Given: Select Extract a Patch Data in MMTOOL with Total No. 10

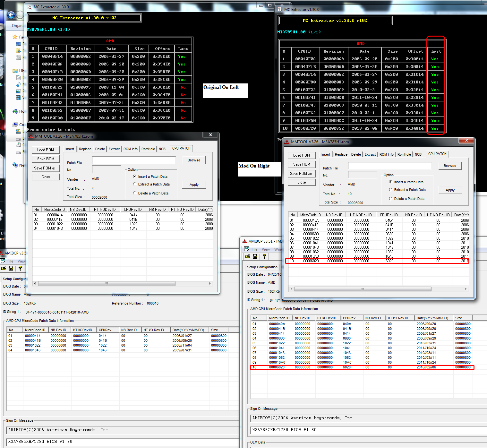Looking at the screenshot, I should pyautogui.click(x=407, y=190).
